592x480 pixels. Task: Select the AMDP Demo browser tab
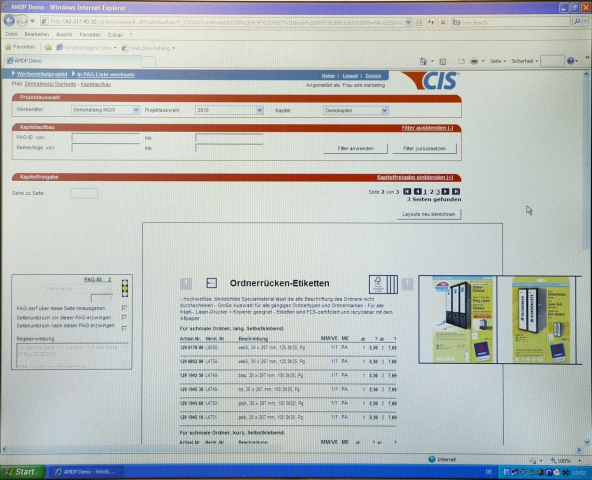[x=74, y=61]
